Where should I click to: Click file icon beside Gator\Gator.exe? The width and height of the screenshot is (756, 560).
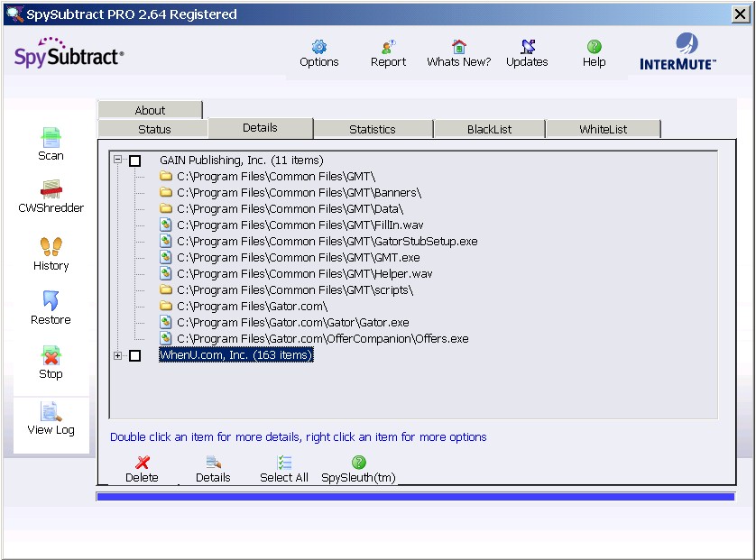point(166,323)
